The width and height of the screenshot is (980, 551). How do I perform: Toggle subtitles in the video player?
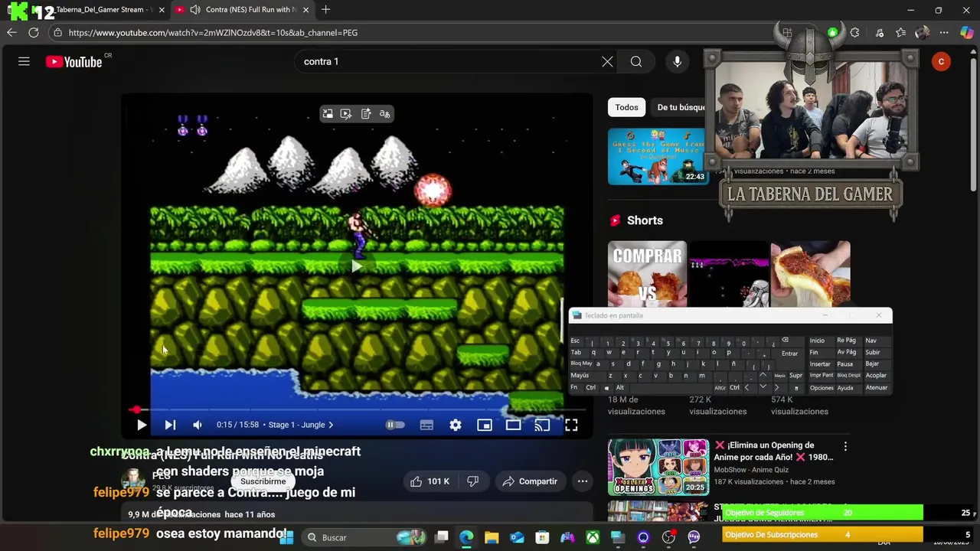426,425
